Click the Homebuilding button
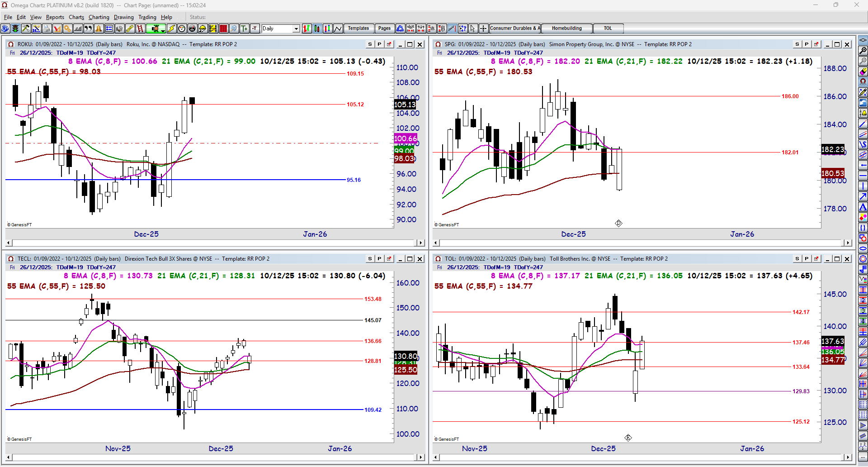Screen dimensions: 868x467 click(567, 29)
